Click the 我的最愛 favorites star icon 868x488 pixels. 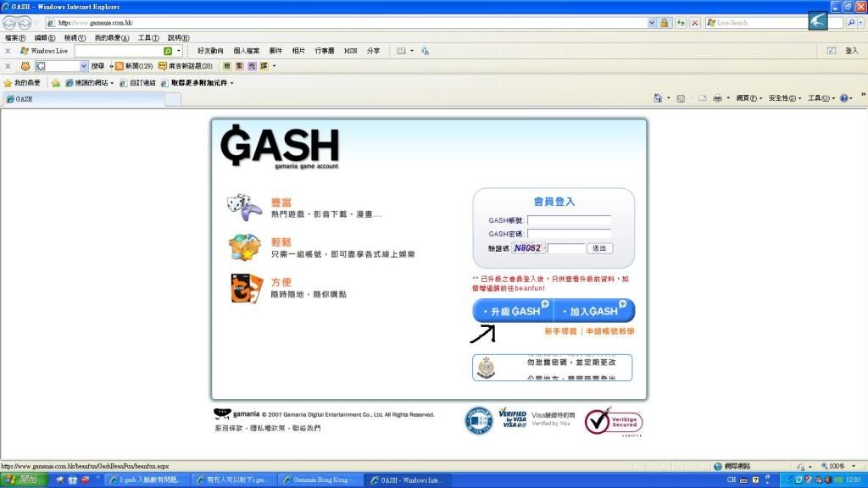pos(8,83)
